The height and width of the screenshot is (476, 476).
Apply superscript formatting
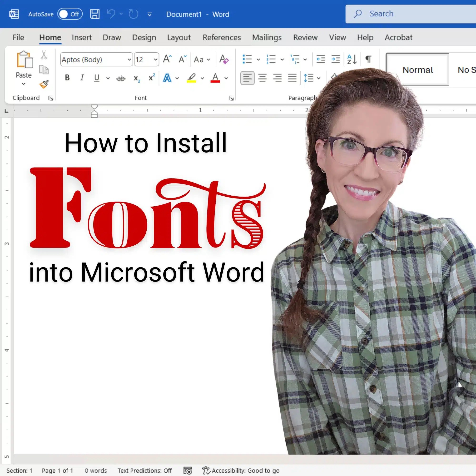(152, 77)
